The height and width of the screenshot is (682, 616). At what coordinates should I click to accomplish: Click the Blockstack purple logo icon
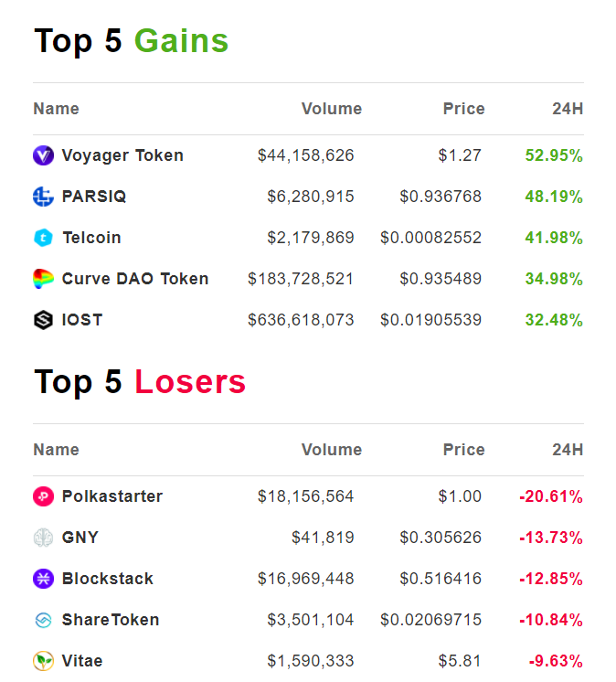[x=43, y=579]
